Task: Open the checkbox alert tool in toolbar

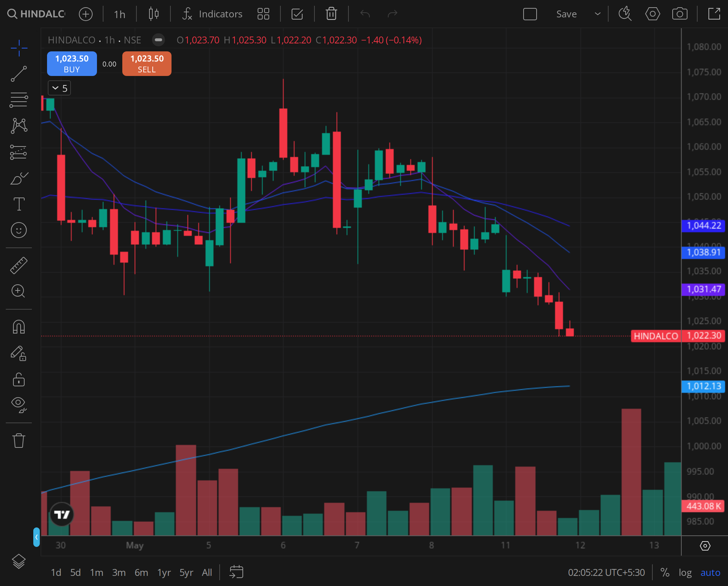Action: point(297,14)
